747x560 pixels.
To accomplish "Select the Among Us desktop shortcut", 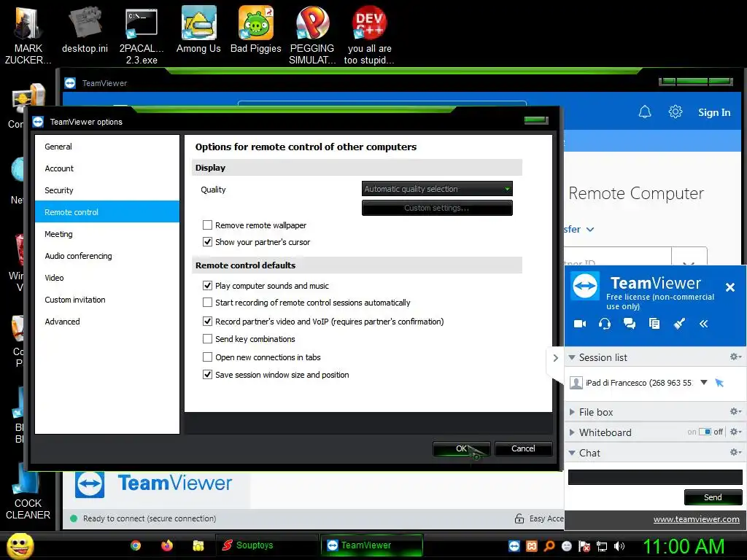I will pyautogui.click(x=198, y=30).
